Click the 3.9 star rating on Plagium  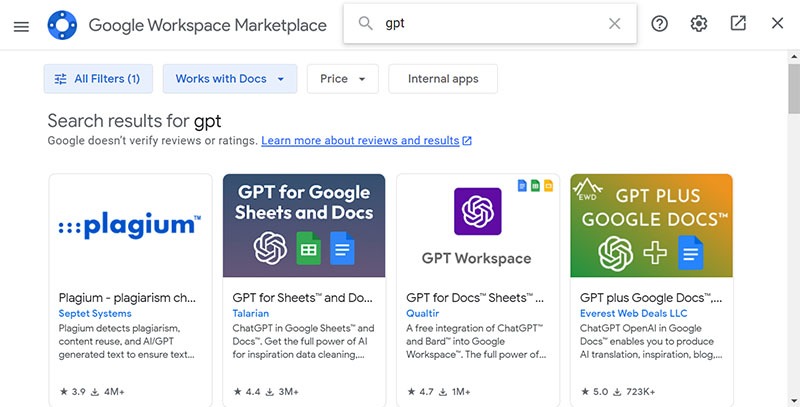72,392
